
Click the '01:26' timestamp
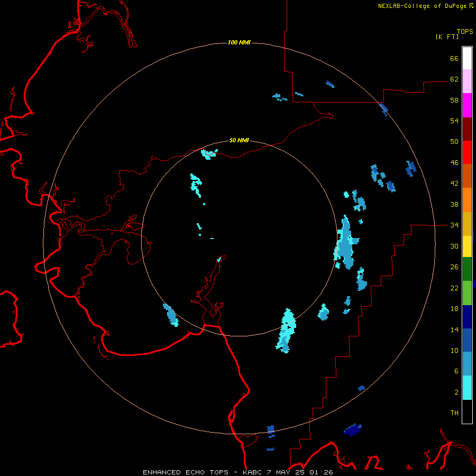321,472
